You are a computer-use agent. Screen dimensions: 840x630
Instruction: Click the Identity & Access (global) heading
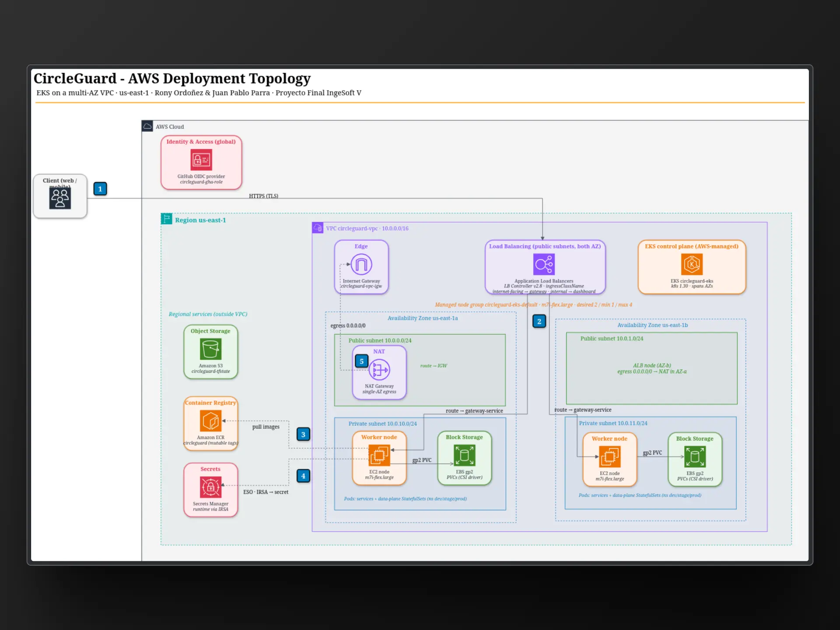point(201,142)
